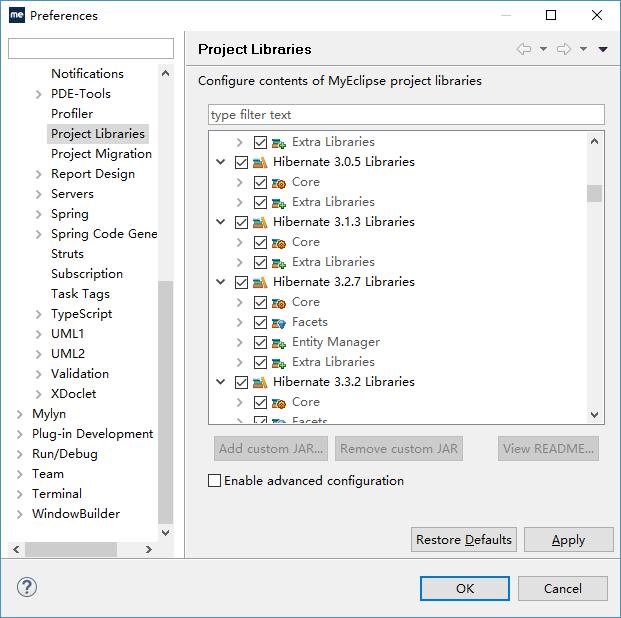Toggle Hibernate 3.1.3 Libraries checkbox

pos(241,222)
